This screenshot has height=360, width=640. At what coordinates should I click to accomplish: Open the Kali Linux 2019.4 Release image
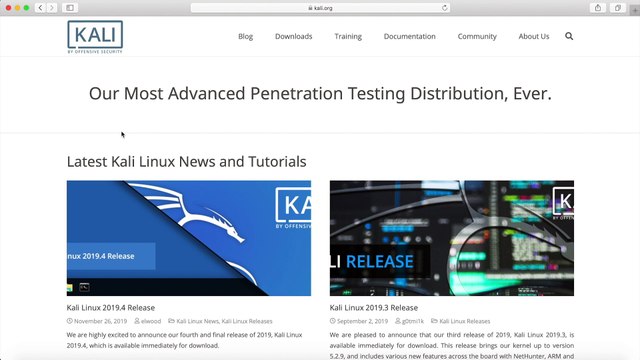[x=189, y=238]
